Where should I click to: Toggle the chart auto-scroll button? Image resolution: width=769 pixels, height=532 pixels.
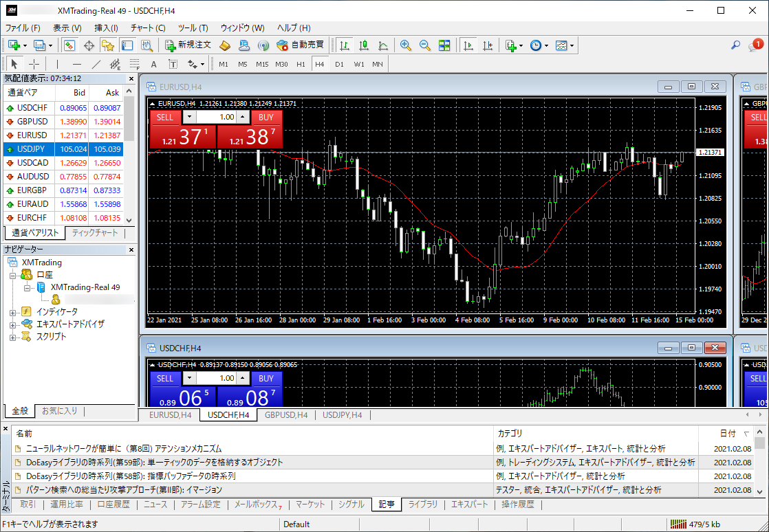(468, 45)
